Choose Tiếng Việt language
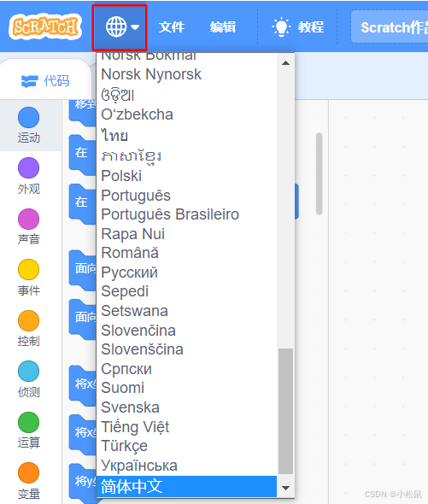428x504 pixels. click(x=186, y=427)
